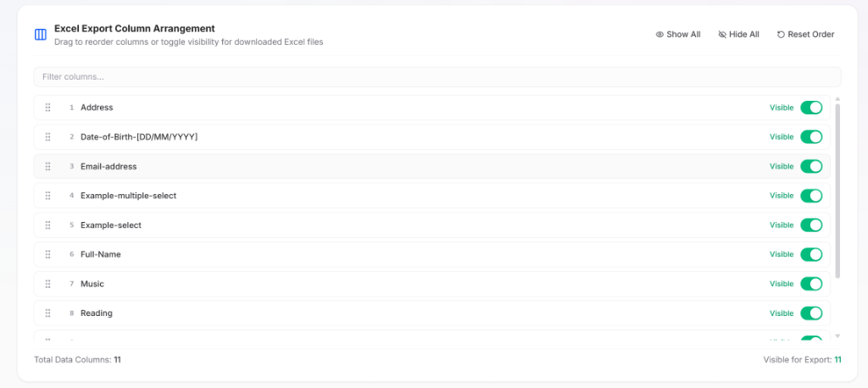Select the Example-multiple-select label
Viewport: 868px width, 388px height.
point(129,196)
